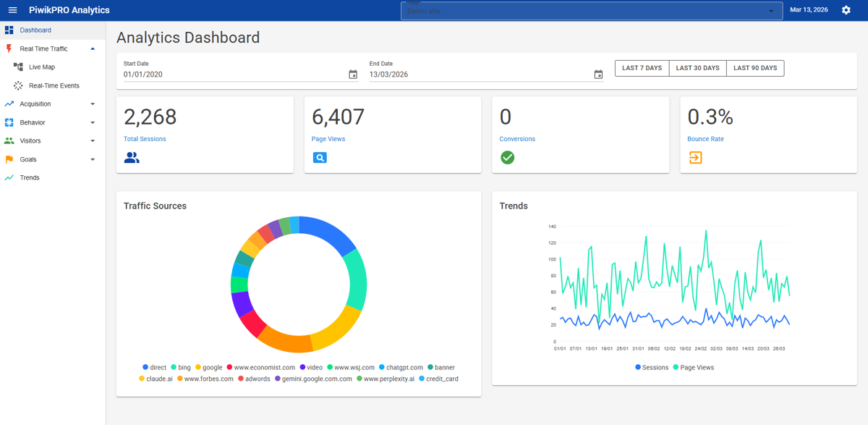Viewport: 868px width, 425px height.
Task: Open the Demo site selector dropdown
Action: [591, 10]
